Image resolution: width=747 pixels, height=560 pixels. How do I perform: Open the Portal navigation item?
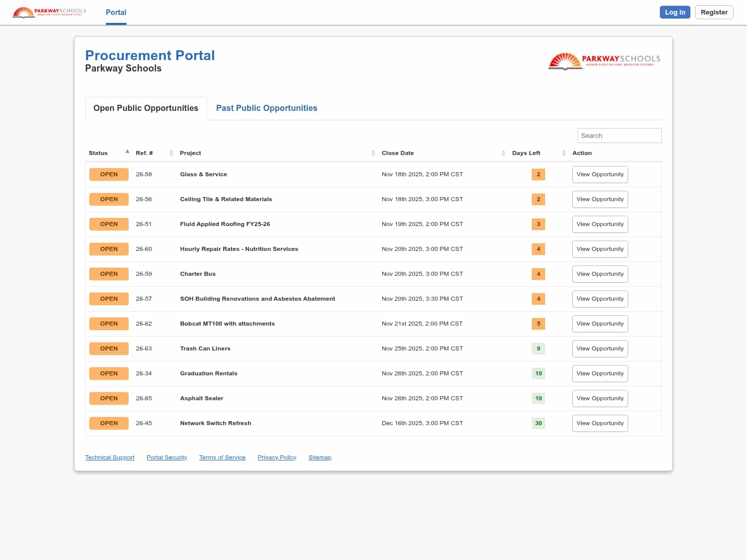(x=116, y=12)
